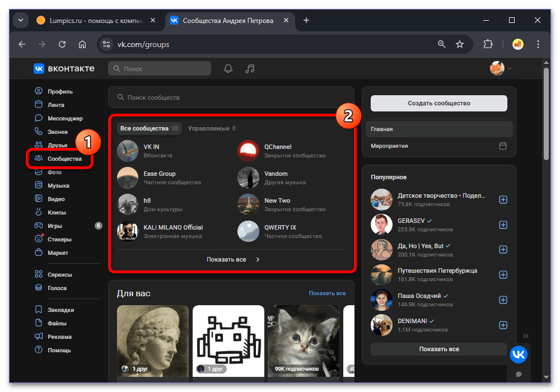Open the Профиль sidebar icon
Image resolution: width=560 pixels, height=392 pixels.
pos(39,91)
